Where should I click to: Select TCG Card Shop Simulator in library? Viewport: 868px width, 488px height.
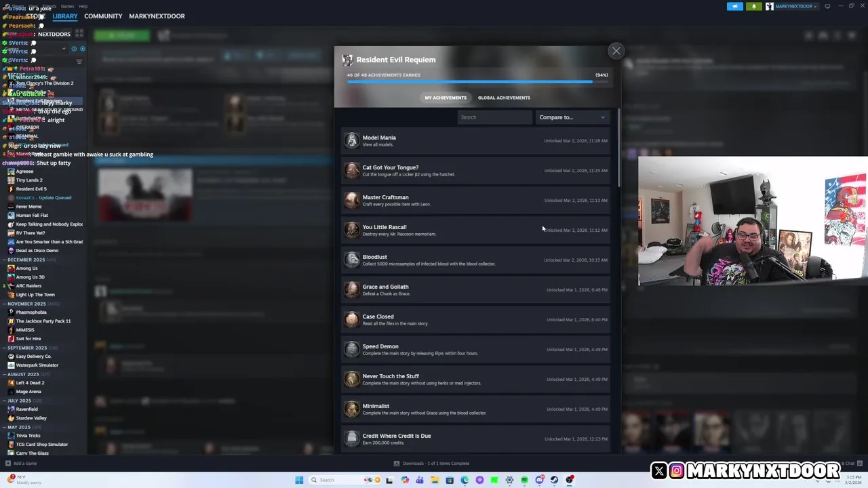coord(42,445)
